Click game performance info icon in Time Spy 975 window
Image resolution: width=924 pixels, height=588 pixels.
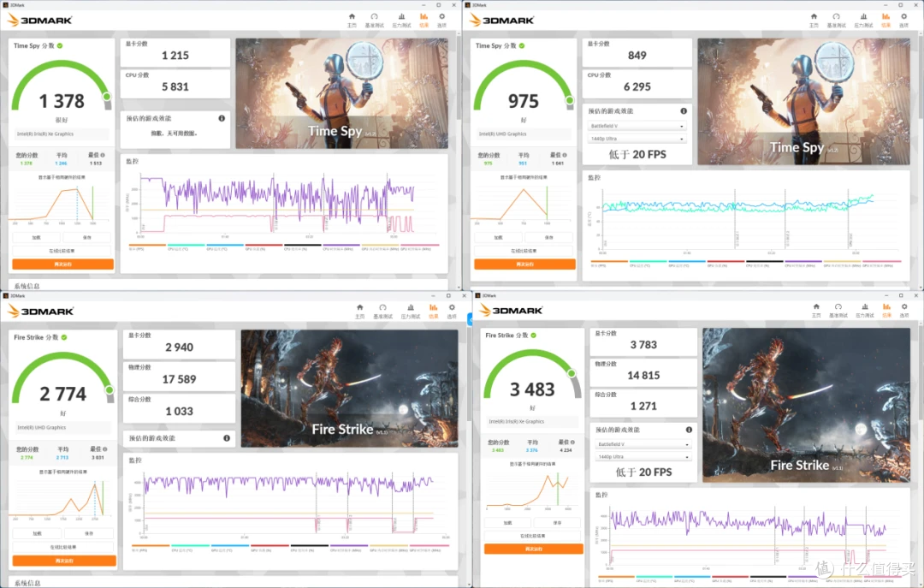point(684,111)
